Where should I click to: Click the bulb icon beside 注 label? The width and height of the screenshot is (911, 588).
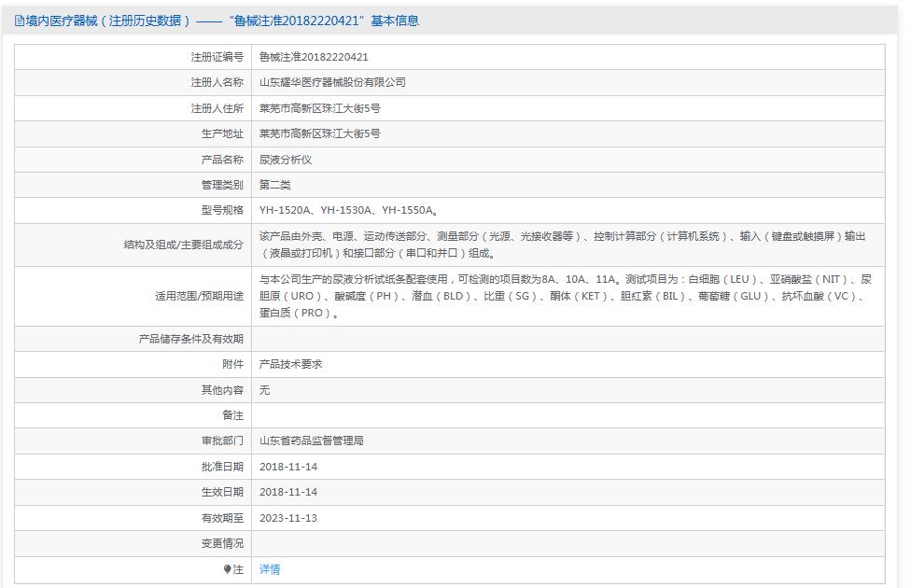click(x=227, y=569)
